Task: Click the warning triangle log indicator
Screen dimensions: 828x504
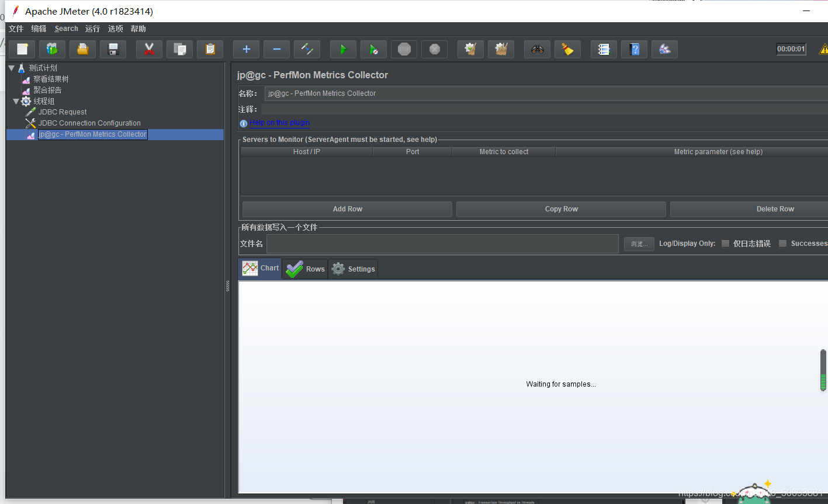Action: (824, 49)
